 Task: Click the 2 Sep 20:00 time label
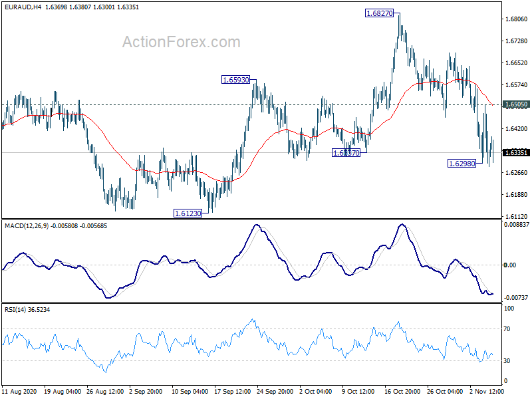pyautogui.click(x=146, y=392)
